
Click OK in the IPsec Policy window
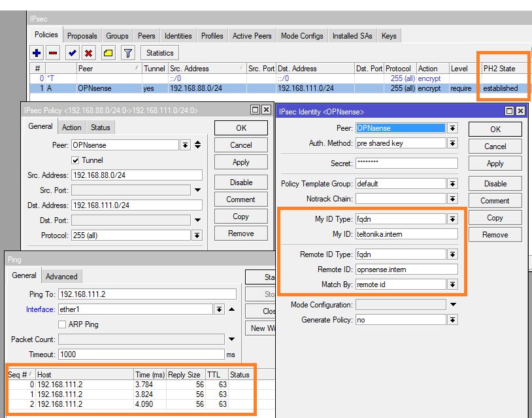(x=241, y=128)
